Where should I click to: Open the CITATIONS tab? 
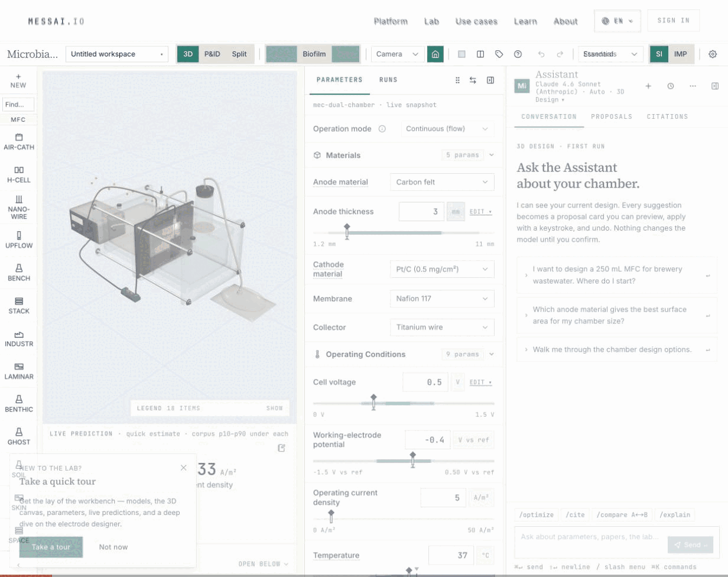click(x=667, y=116)
